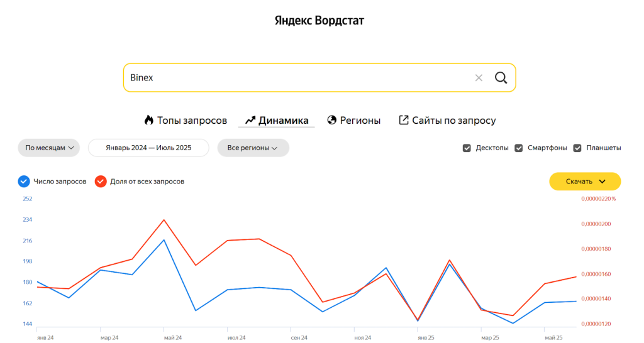Viewport: 644px width, 343px height.
Task: Disable the Планшеты checkbox
Action: (577, 148)
